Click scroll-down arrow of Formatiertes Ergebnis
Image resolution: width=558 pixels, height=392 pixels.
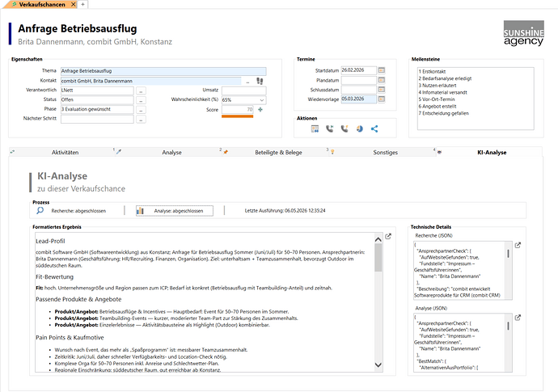click(378, 365)
